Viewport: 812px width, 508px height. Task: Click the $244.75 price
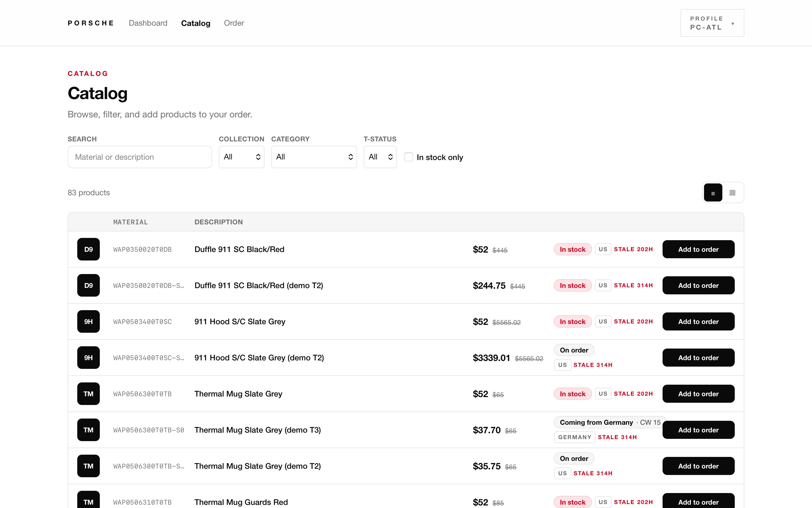[x=489, y=285]
